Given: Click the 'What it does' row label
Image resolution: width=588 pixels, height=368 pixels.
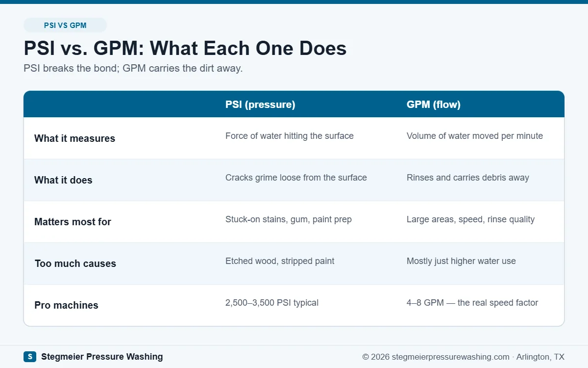Looking at the screenshot, I should pyautogui.click(x=63, y=180).
